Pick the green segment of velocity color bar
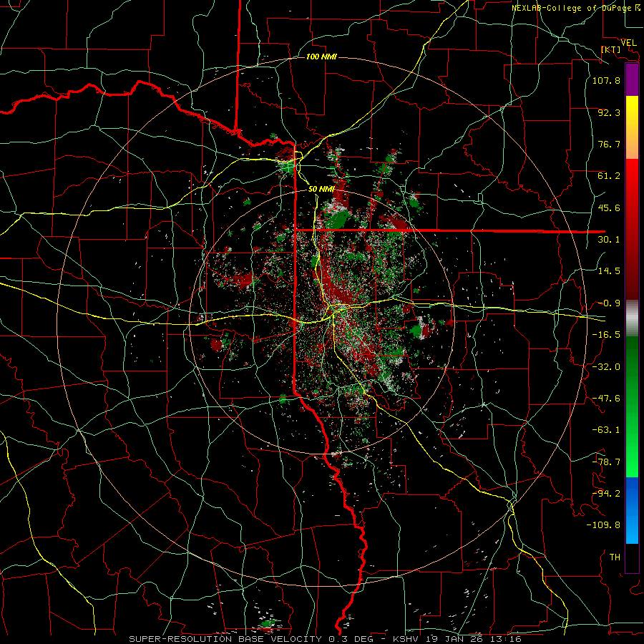 tap(632, 406)
